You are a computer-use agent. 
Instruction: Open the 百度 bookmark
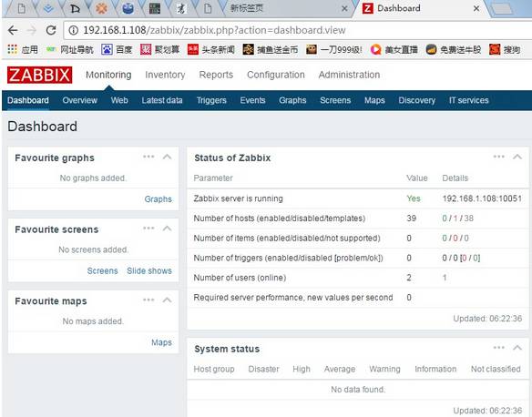pos(117,50)
